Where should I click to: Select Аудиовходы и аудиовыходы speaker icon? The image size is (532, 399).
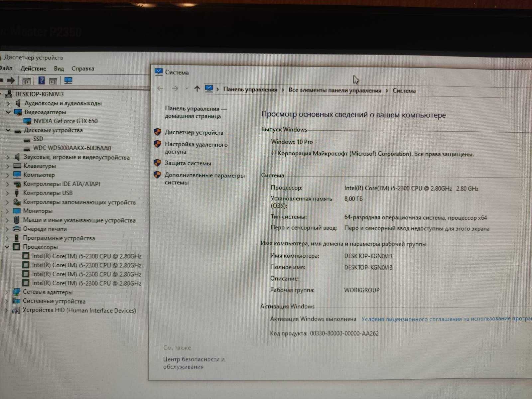(x=18, y=103)
